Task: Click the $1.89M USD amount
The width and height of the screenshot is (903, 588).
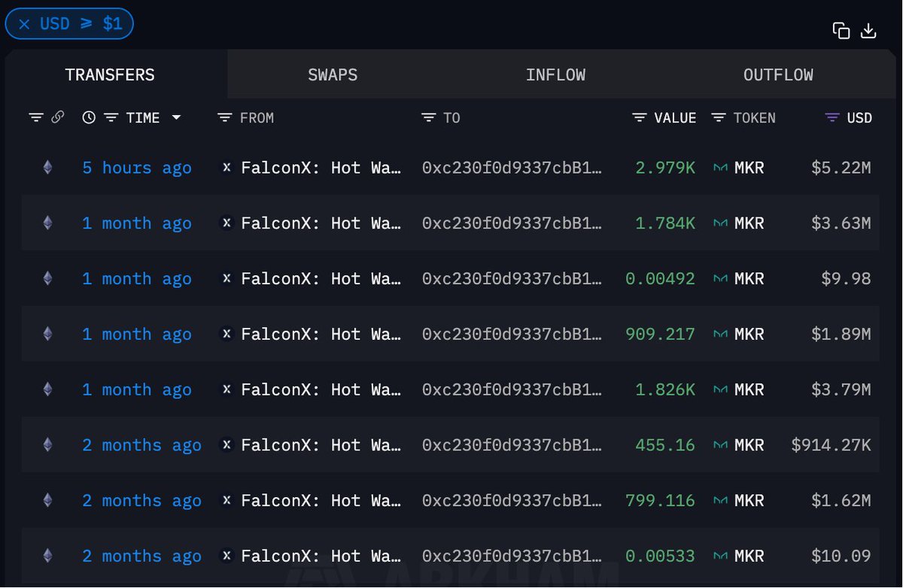Action: (x=841, y=334)
